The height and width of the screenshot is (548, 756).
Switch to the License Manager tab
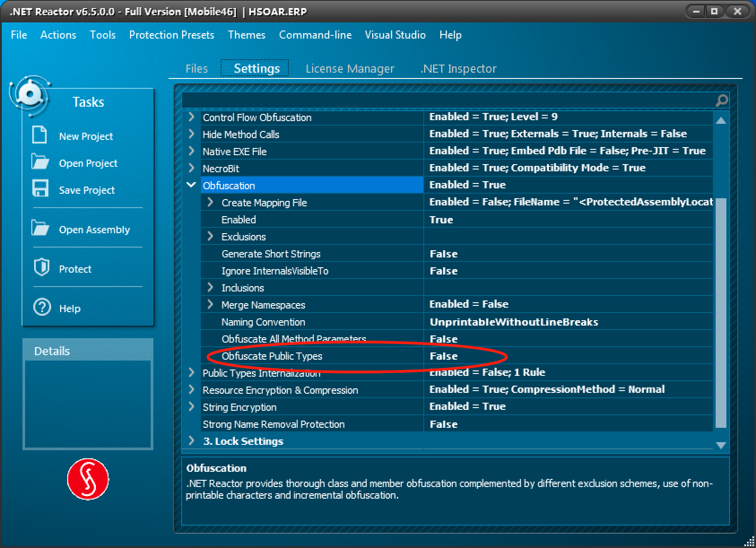tap(350, 69)
